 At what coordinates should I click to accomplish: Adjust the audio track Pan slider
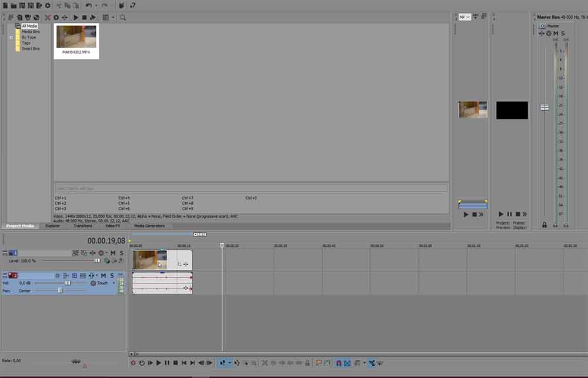60,290
